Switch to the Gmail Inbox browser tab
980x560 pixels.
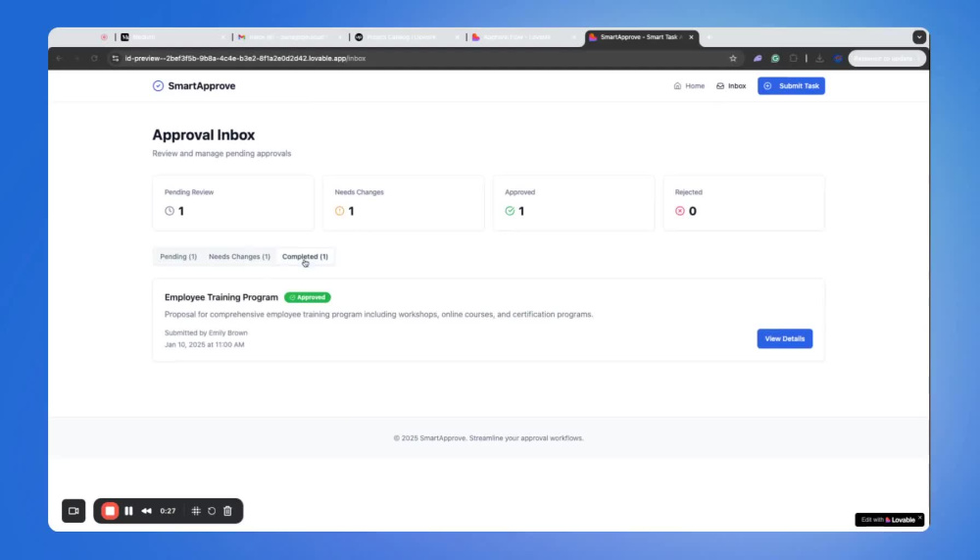coord(289,37)
